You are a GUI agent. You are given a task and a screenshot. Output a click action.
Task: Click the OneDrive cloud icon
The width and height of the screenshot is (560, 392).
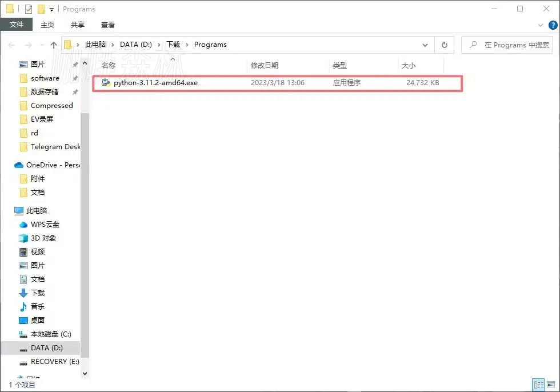pyautogui.click(x=18, y=165)
